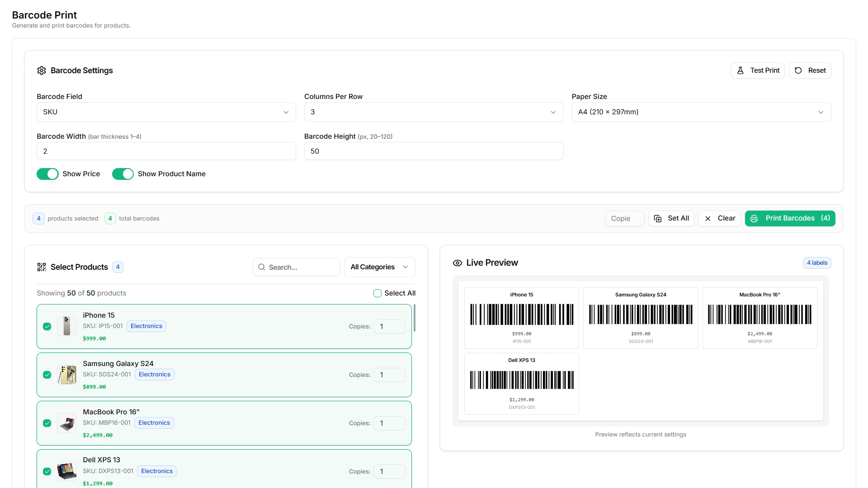The image size is (868, 488).
Task: Click the "Showing 50 of 50 products" text
Action: [81, 293]
